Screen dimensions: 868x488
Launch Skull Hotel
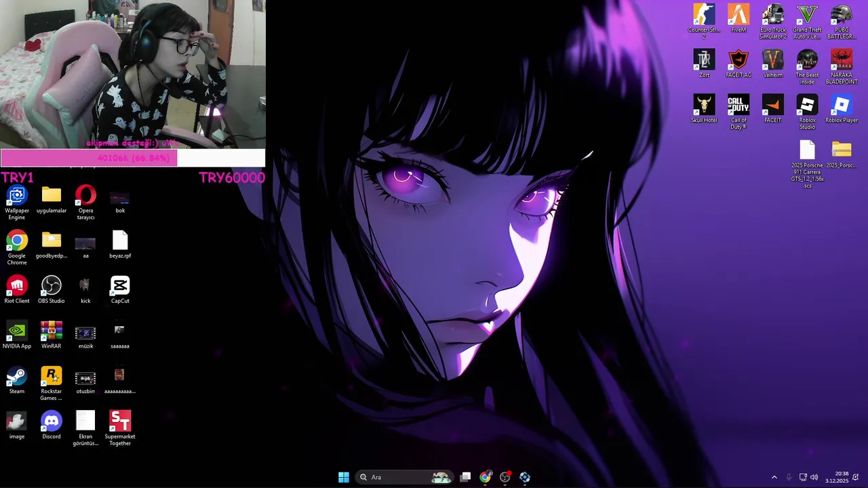(x=704, y=109)
